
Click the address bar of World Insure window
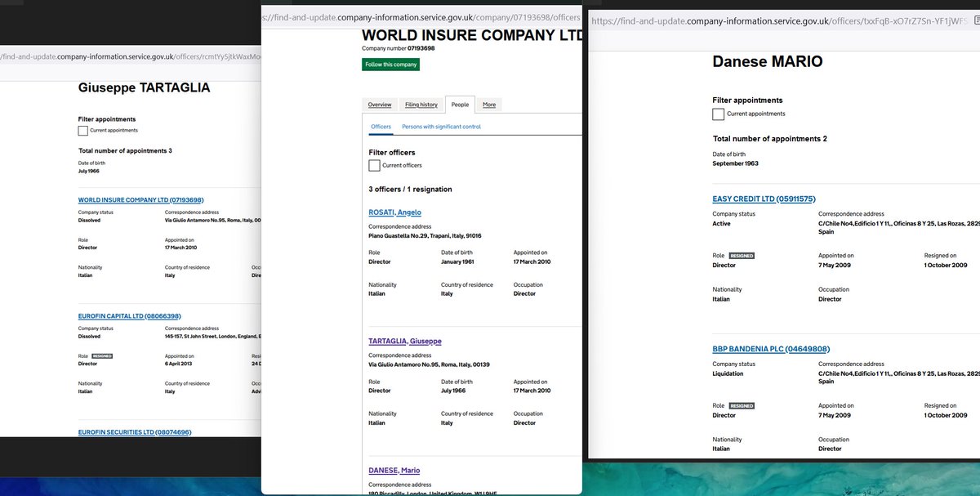(422, 16)
